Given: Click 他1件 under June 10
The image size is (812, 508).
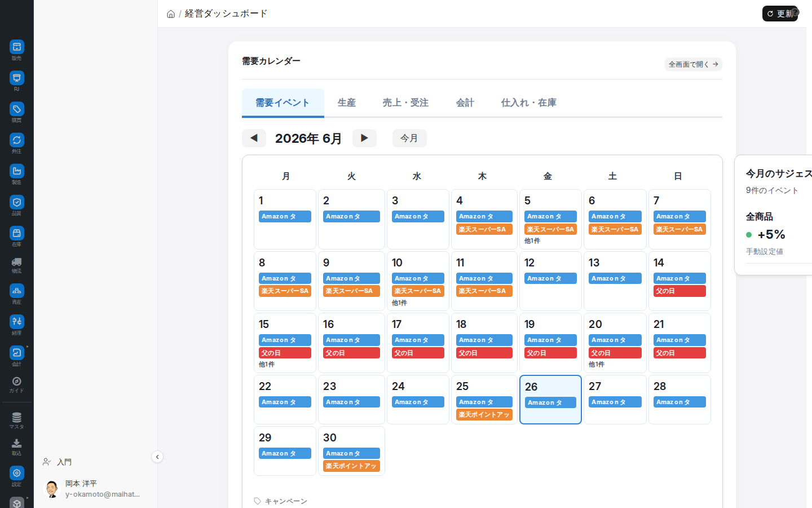Looking at the screenshot, I should click(399, 303).
